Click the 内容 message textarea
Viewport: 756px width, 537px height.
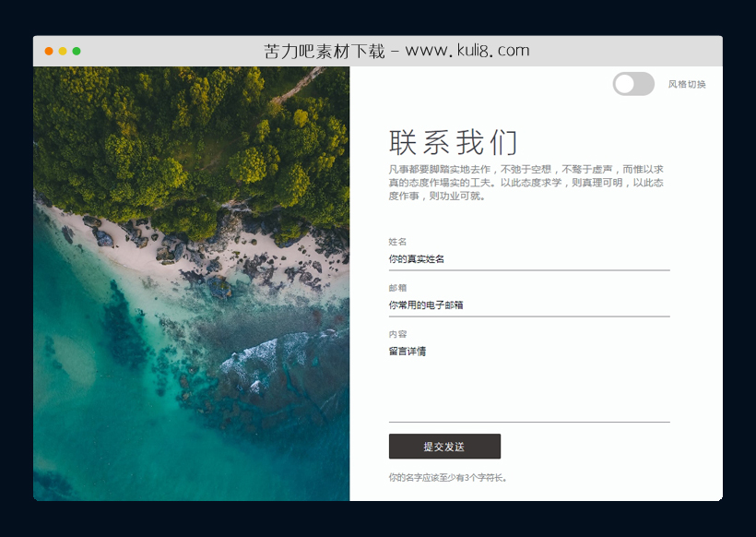(528, 378)
